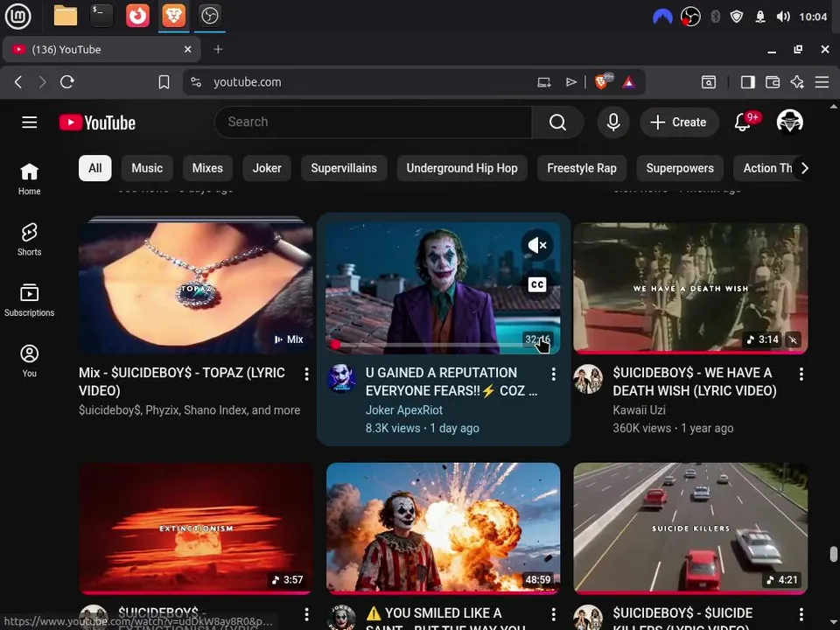840x630 pixels.
Task: Open the TOPAZ necklace thumbnail
Action: pyautogui.click(x=196, y=286)
